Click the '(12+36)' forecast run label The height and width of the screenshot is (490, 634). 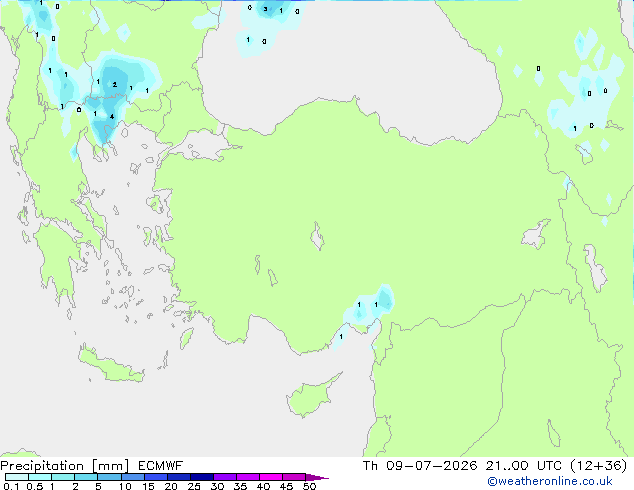click(x=598, y=466)
